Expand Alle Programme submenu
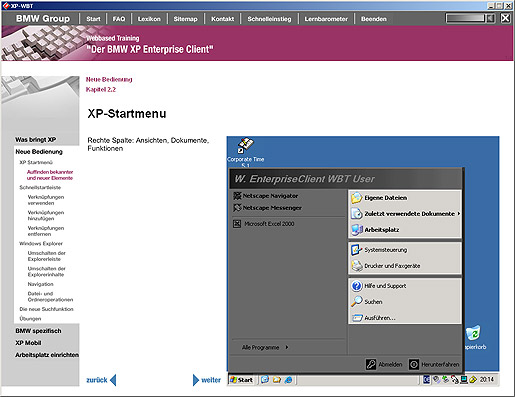The image size is (515, 397). (x=265, y=347)
